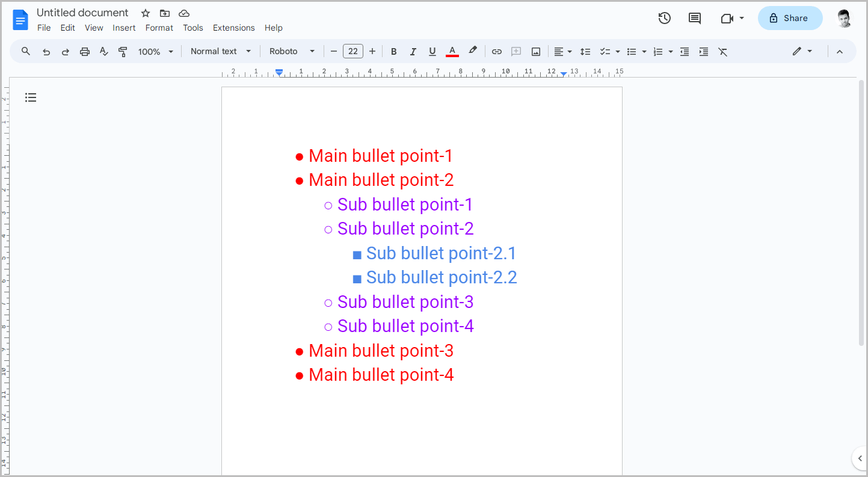The image size is (868, 477).
Task: Expand the checklist options arrow
Action: point(618,52)
